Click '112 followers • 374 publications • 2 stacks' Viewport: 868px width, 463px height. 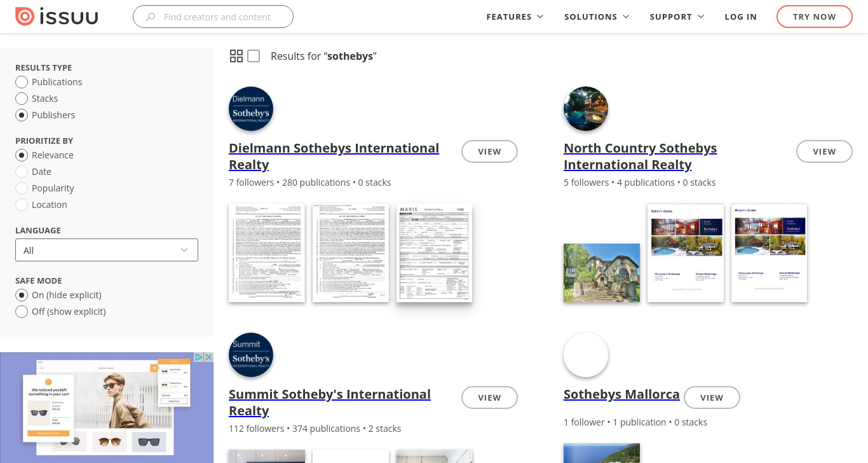pyautogui.click(x=315, y=429)
